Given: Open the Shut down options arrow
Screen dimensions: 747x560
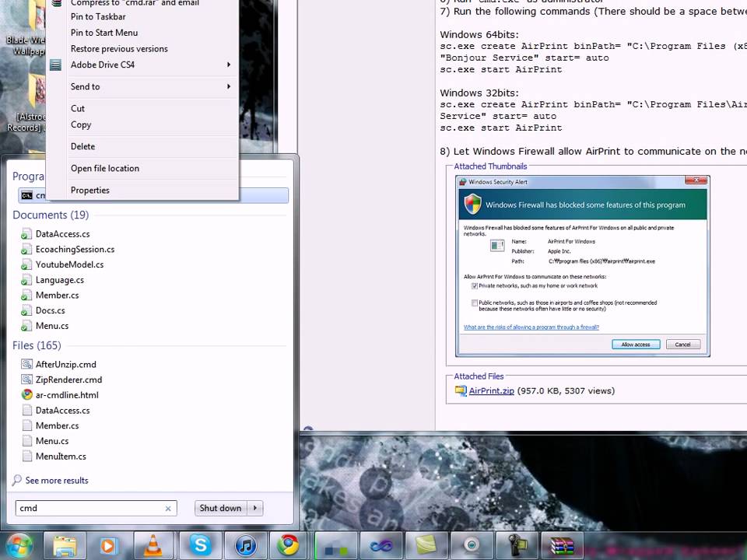Looking at the screenshot, I should coord(255,508).
